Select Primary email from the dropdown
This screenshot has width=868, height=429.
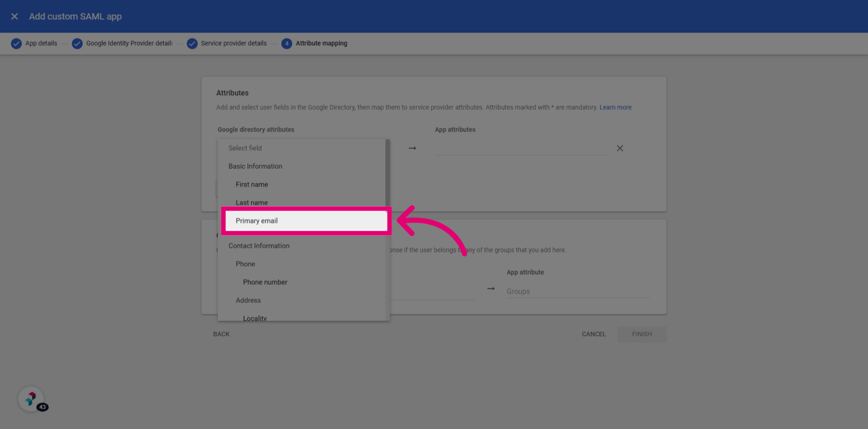click(306, 221)
